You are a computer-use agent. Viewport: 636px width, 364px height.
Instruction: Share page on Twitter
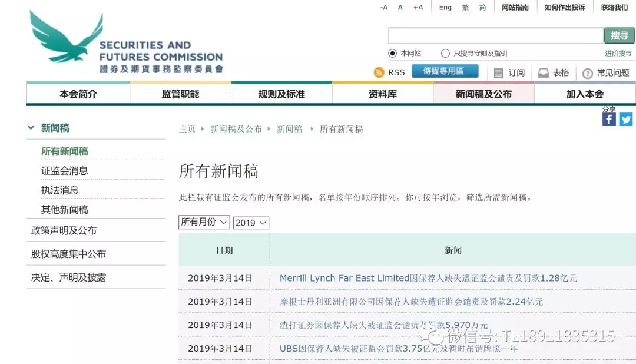coord(625,120)
